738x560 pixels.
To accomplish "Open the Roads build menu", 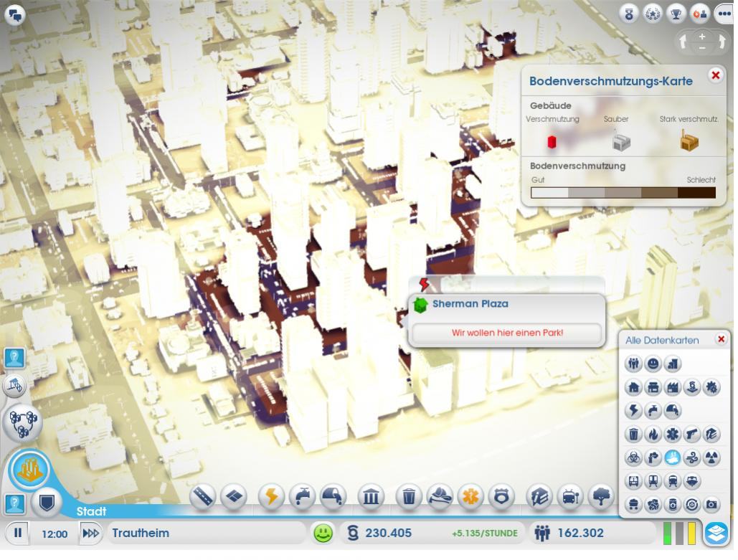I will pyautogui.click(x=203, y=495).
